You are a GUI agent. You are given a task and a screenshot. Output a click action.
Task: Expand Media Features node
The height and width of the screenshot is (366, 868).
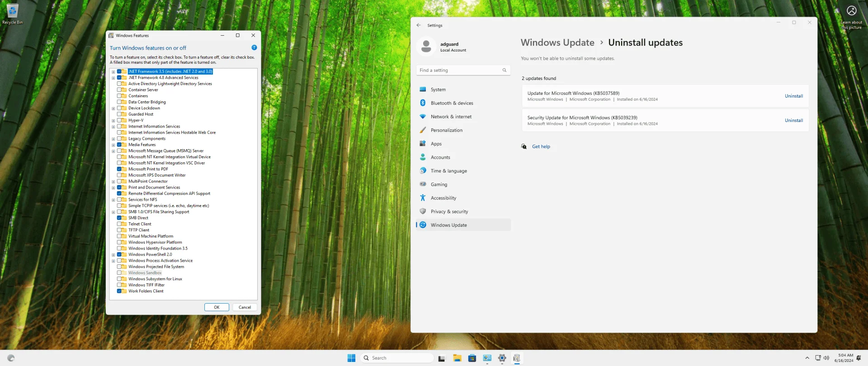[113, 145]
